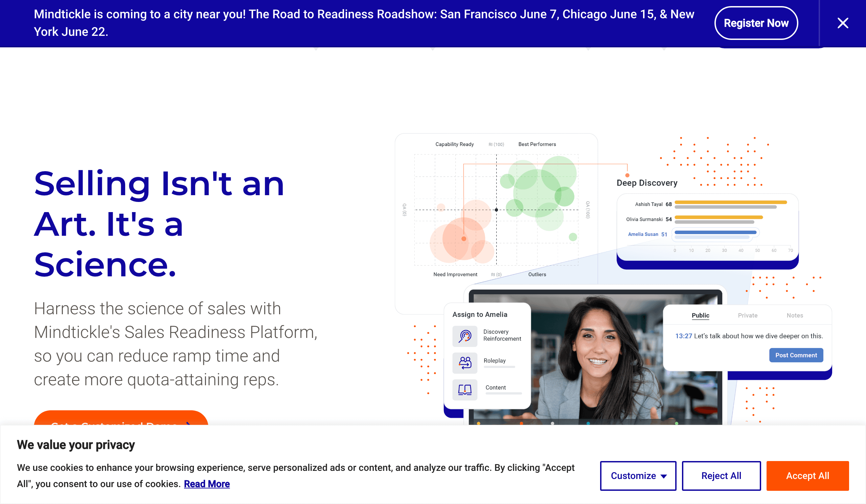Select the Content book icon
The height and width of the screenshot is (504, 866).
[x=464, y=390]
